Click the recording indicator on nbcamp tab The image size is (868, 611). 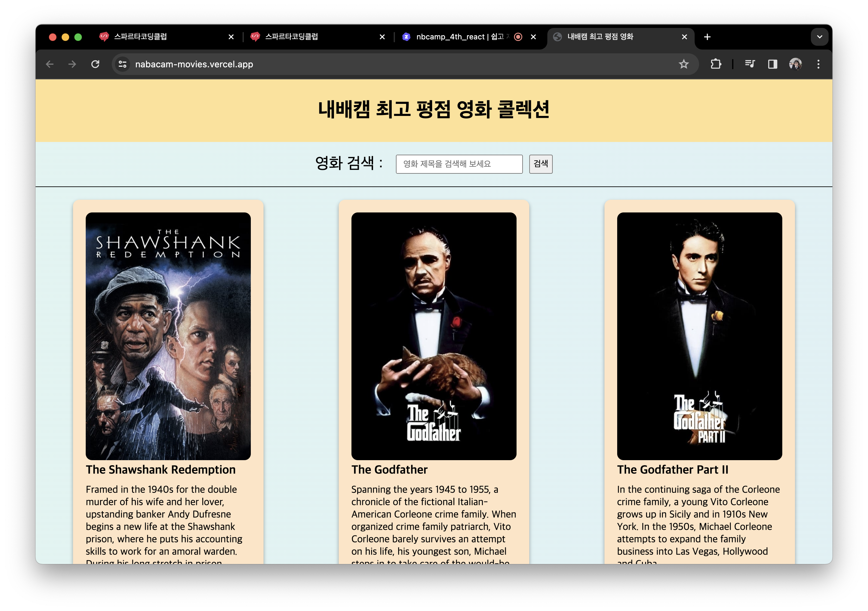click(x=518, y=37)
